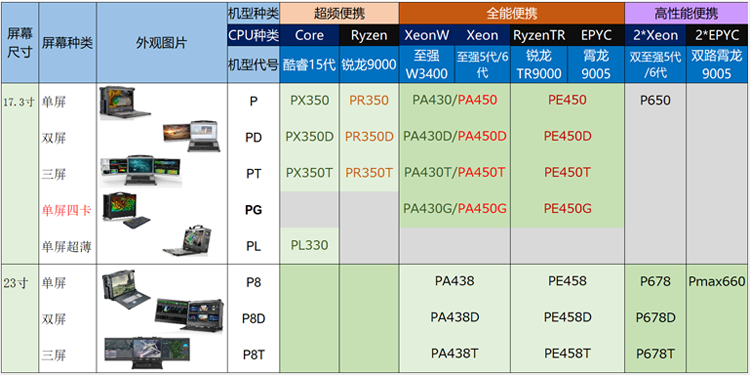The height and width of the screenshot is (375, 750).
Task: Click the single-screen four-card product image
Action: [x=126, y=210]
